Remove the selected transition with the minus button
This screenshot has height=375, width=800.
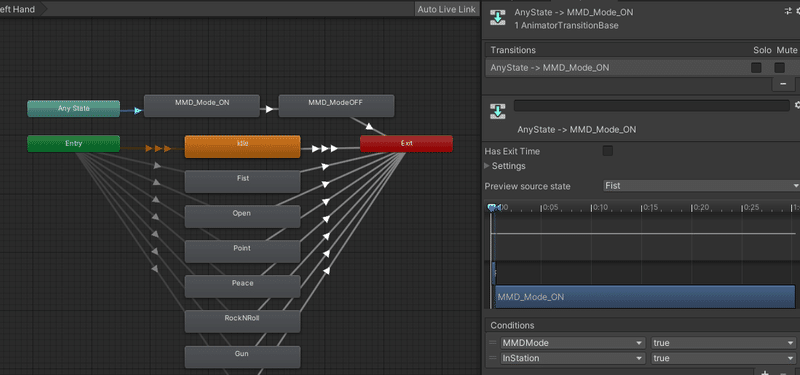click(x=783, y=84)
